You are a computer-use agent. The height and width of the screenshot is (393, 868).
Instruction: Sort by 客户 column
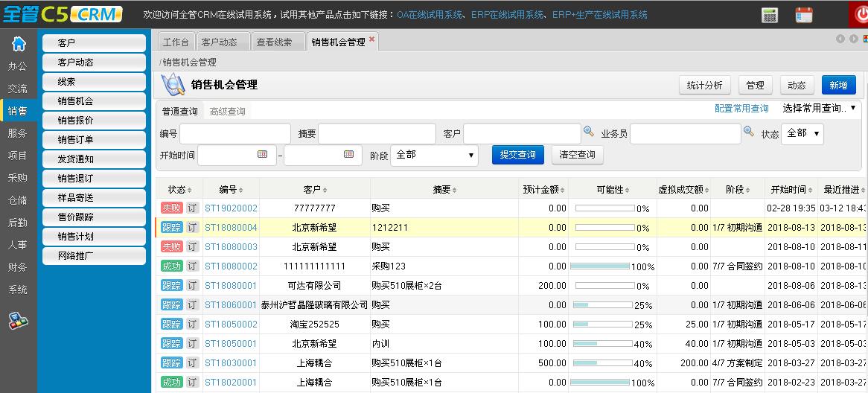point(316,189)
